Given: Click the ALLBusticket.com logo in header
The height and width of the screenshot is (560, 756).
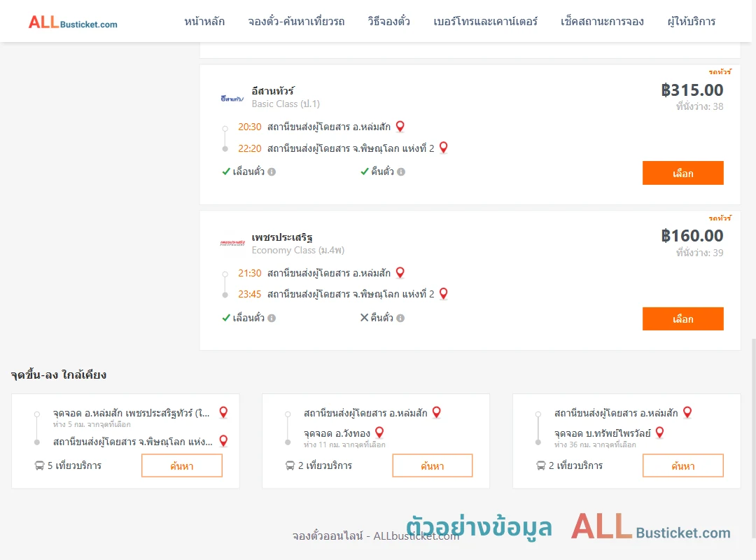Looking at the screenshot, I should tap(73, 22).
